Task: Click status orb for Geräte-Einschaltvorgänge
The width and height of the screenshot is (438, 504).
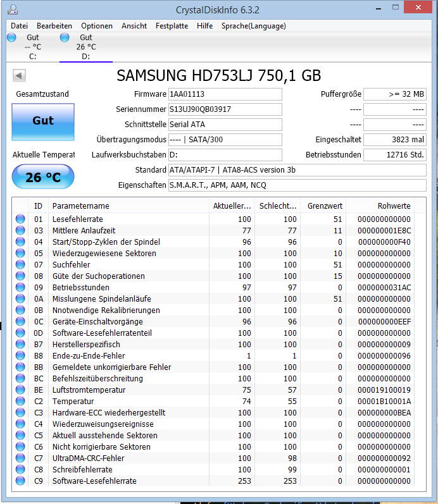Action: (x=20, y=321)
